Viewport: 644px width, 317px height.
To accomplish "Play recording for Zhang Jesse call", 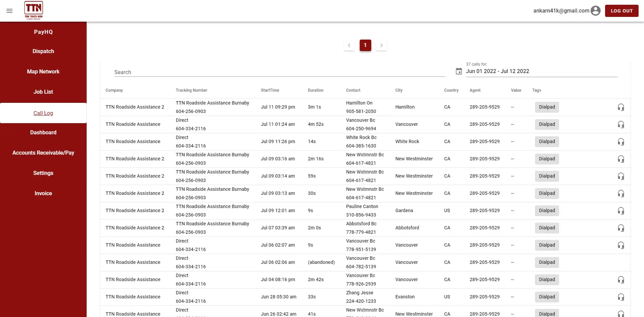I will click(x=621, y=297).
